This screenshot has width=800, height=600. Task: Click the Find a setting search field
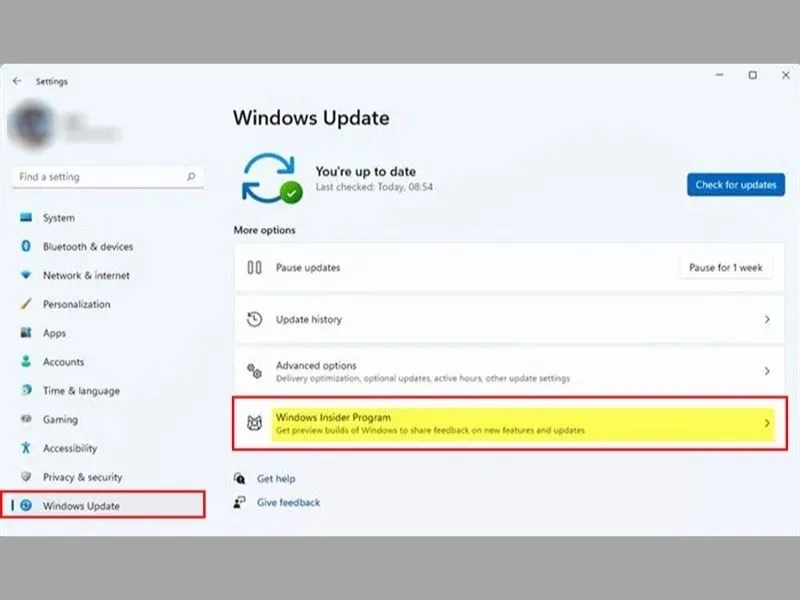coord(108,177)
